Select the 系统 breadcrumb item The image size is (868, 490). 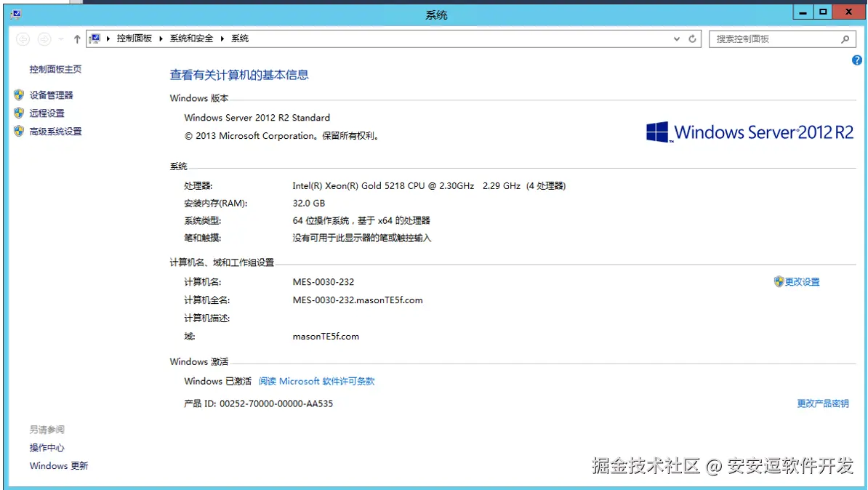[x=240, y=39]
